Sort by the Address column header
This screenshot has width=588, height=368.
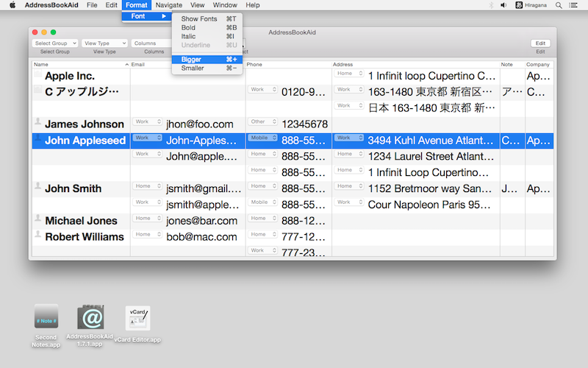click(415, 65)
